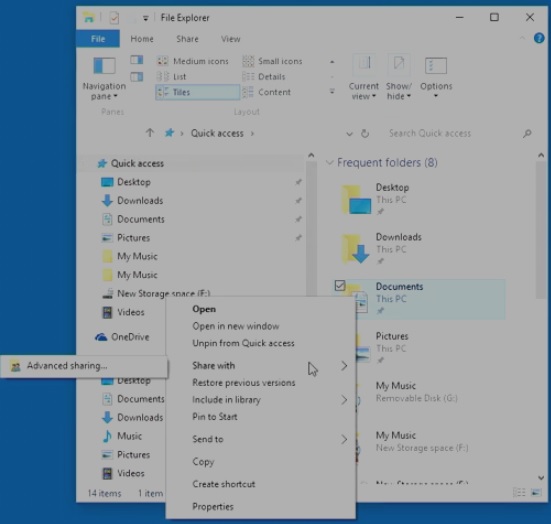
Task: Open Folder Options button
Action: (436, 78)
